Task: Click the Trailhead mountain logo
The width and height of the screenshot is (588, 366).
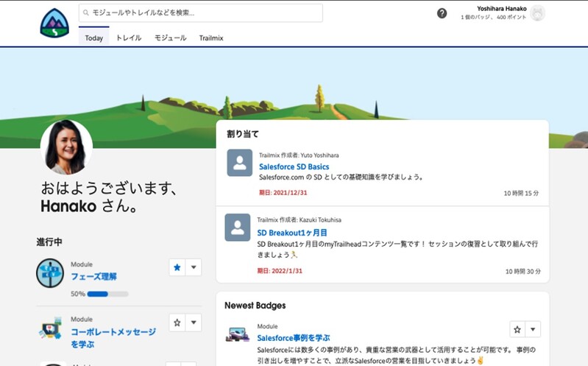Action: coord(54,22)
